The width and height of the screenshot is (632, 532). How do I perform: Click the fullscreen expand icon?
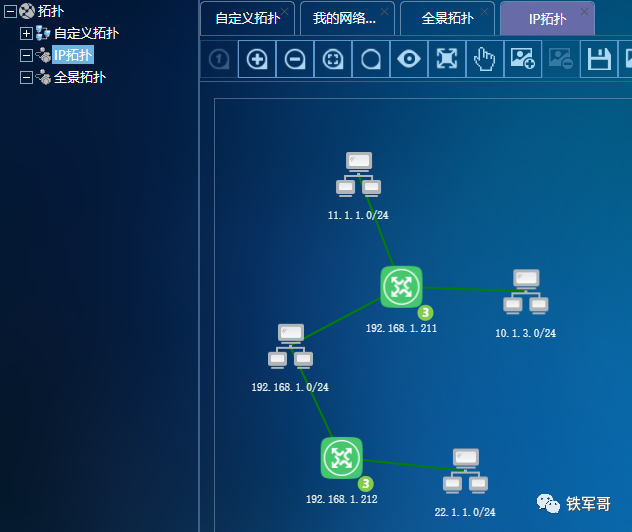click(447, 60)
